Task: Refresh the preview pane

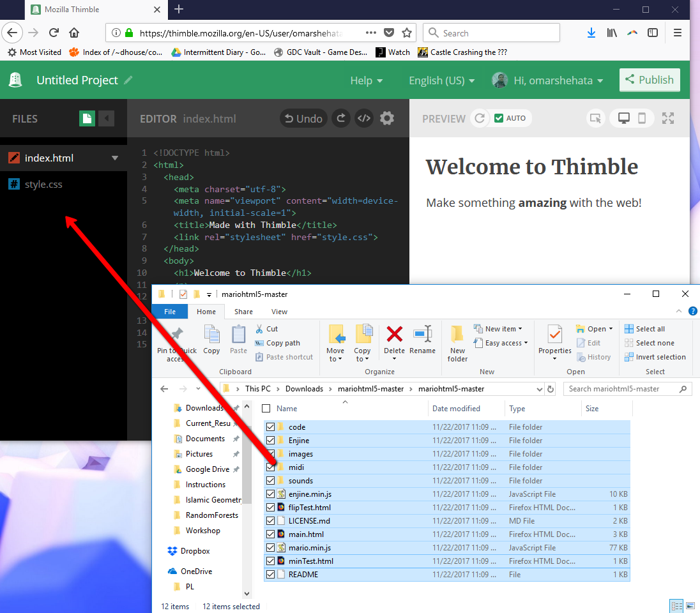Action: point(480,118)
